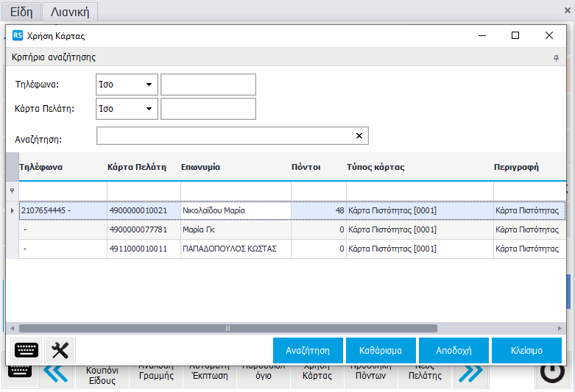
Task: Close the tab panel with top-right X
Action: [x=565, y=10]
